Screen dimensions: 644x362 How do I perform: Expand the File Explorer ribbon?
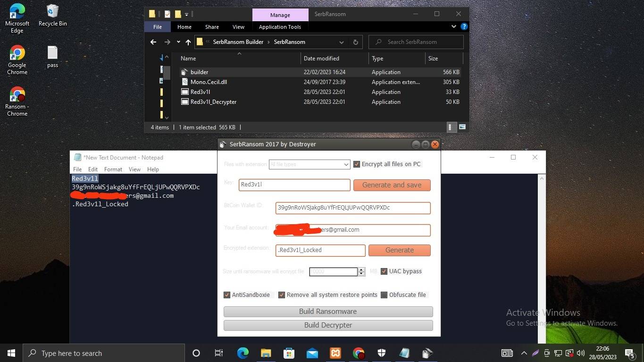454,27
